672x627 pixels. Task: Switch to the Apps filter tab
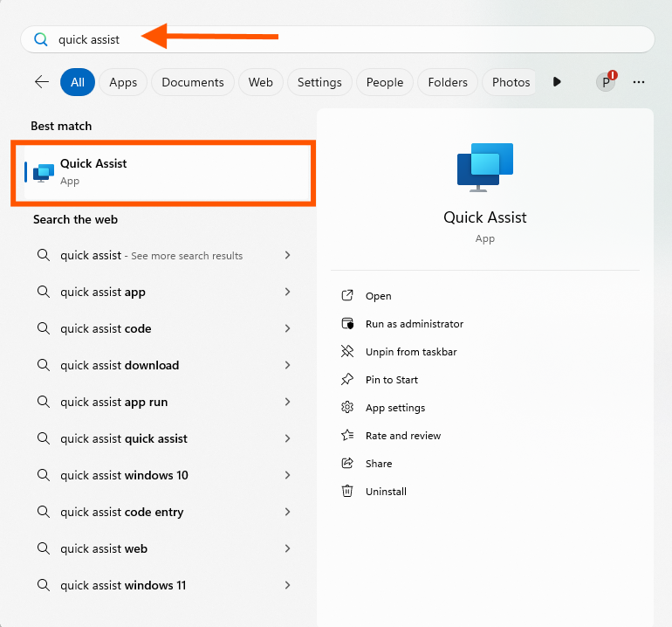(123, 82)
